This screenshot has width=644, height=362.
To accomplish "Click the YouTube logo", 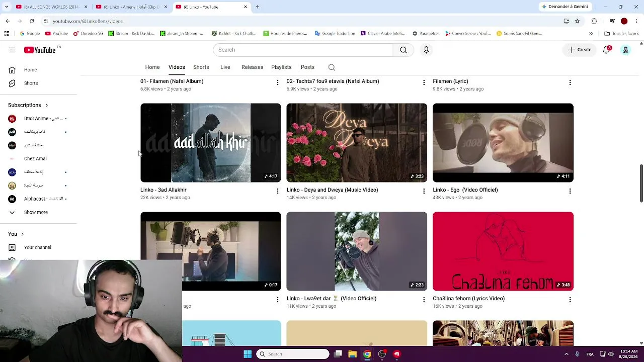I will click(40, 50).
